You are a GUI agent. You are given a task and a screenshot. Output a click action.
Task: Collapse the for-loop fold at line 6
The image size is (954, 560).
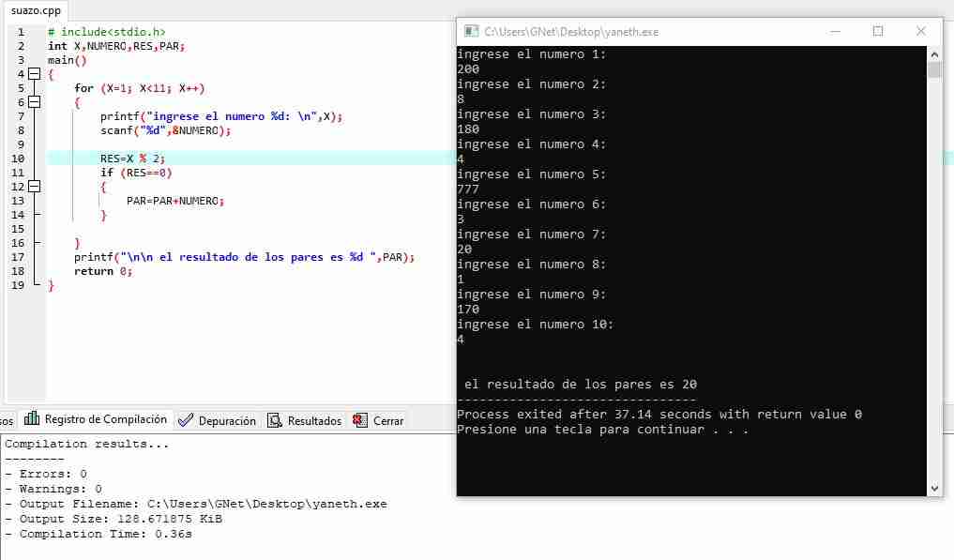click(35, 101)
